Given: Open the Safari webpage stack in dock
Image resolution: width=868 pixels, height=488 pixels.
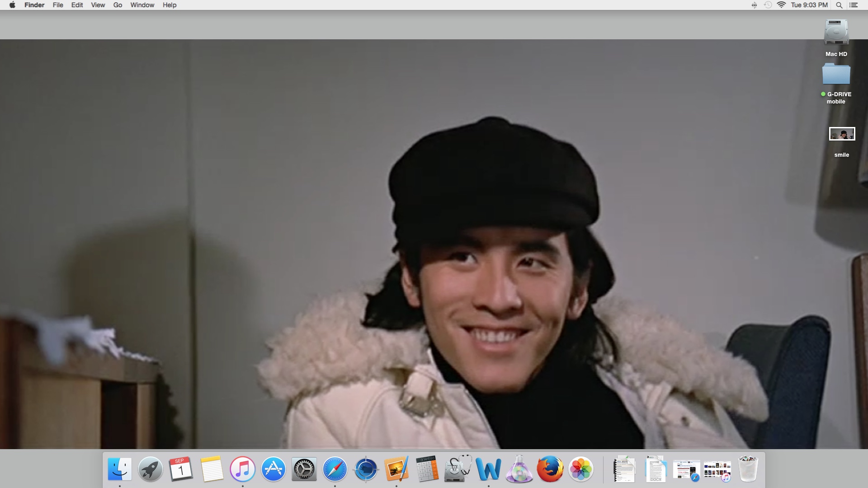Looking at the screenshot, I should point(686,470).
